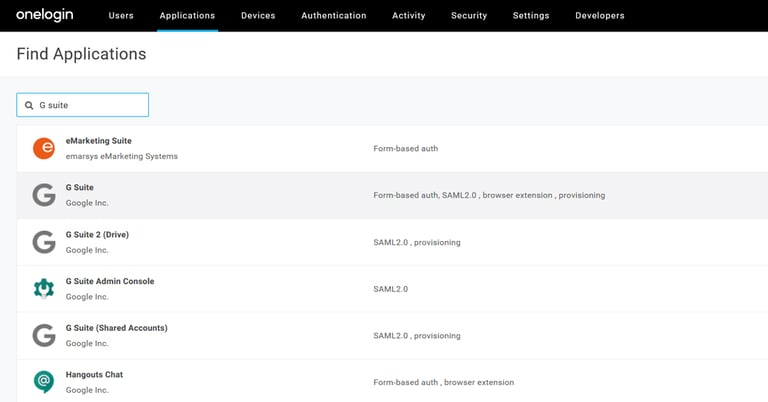
Task: Open the Developers menu
Action: [600, 16]
